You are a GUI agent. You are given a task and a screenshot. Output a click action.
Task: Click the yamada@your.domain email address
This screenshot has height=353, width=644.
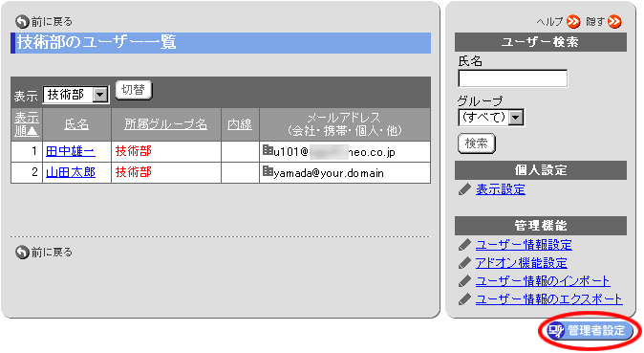pyautogui.click(x=329, y=173)
